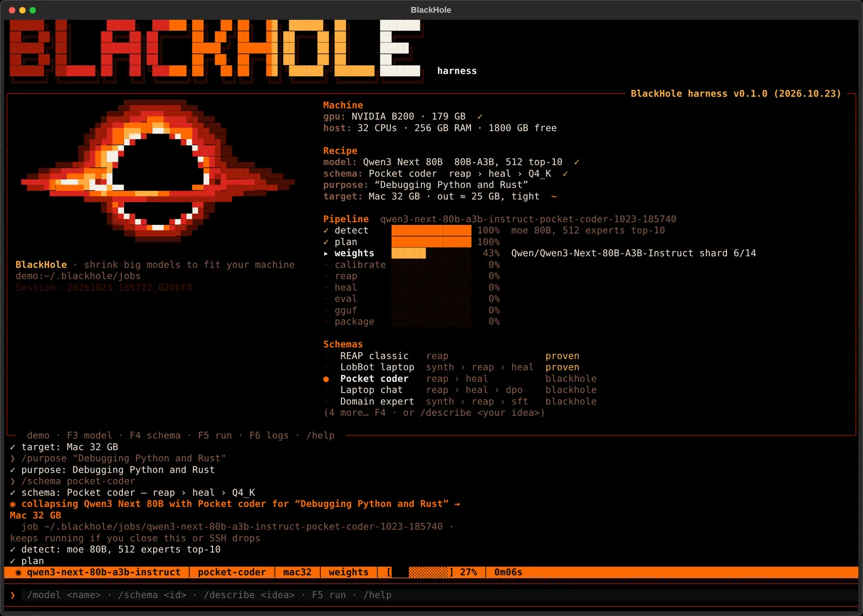Image resolution: width=863 pixels, height=616 pixels.
Task: Click the status bar 'weights' segment
Action: point(348,572)
